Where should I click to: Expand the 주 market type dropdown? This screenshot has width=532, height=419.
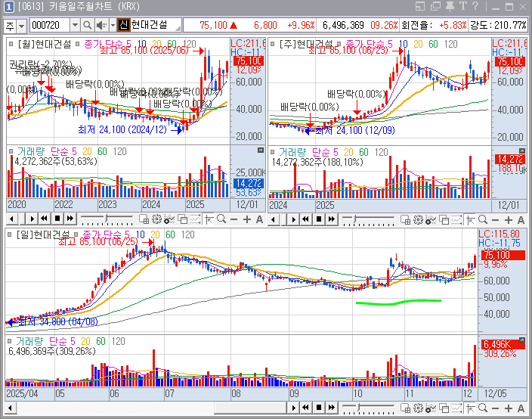pos(22,26)
